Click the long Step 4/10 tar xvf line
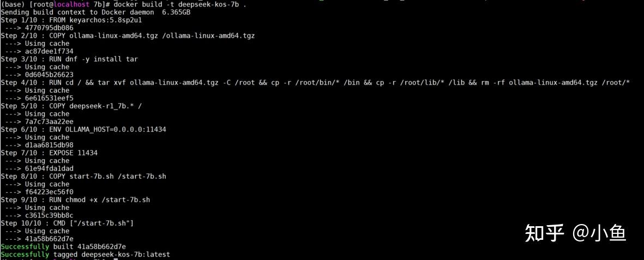 tap(315, 82)
